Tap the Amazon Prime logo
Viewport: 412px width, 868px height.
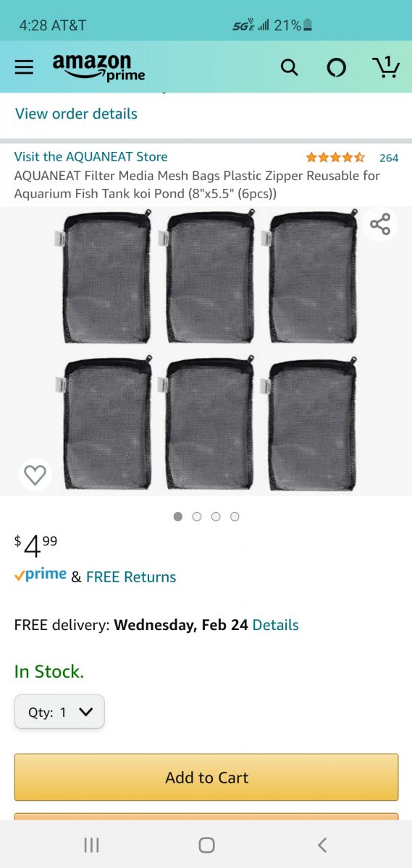98,67
